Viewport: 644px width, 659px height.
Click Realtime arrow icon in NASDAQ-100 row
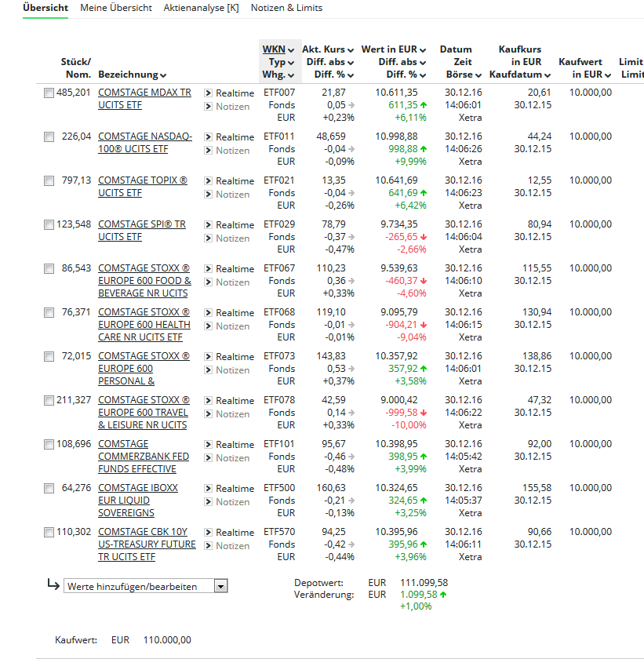coord(208,137)
